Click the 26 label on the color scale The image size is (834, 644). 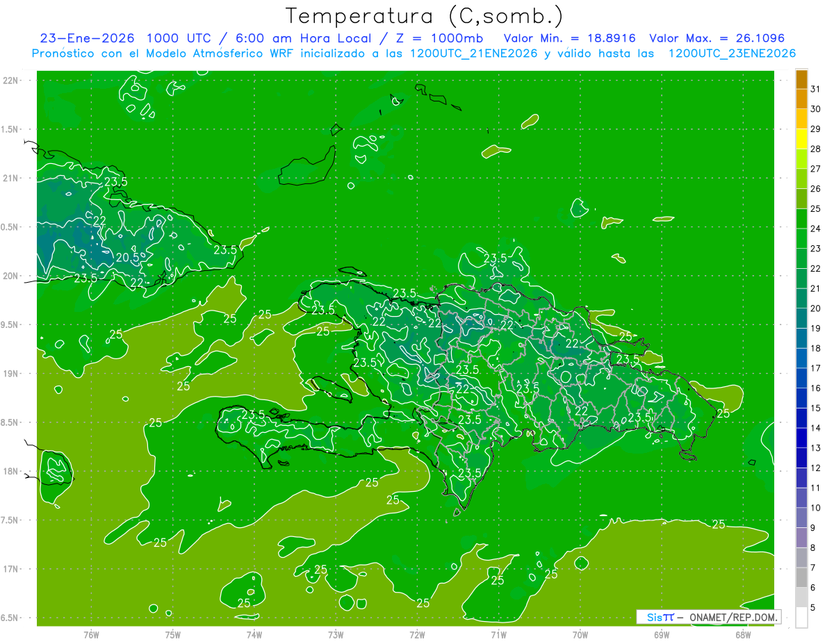point(815,188)
